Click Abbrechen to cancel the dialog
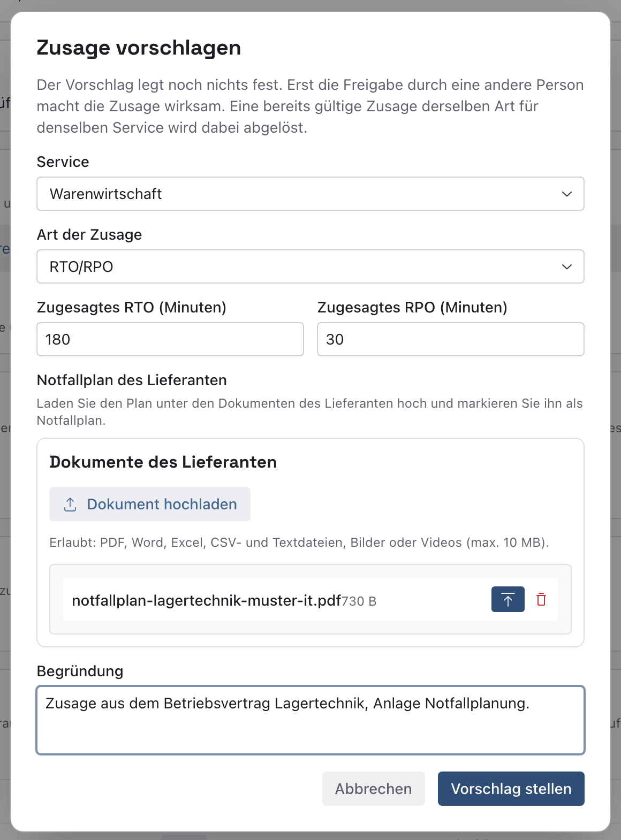 374,789
